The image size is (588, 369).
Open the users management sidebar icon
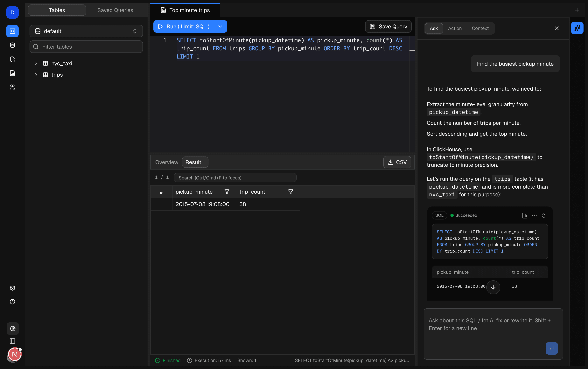[x=12, y=87]
